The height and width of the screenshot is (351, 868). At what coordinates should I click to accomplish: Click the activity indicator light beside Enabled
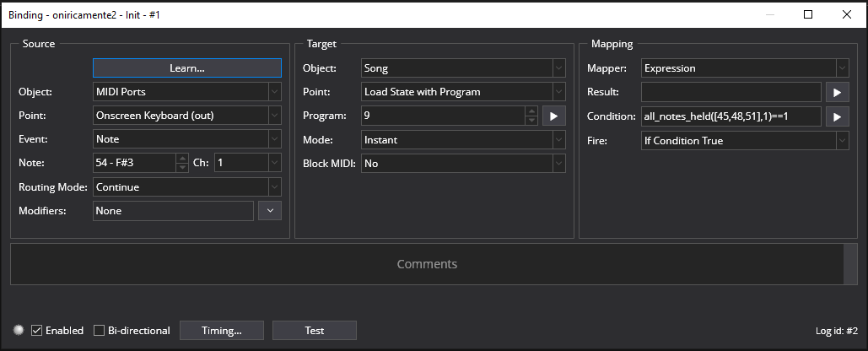click(20, 331)
